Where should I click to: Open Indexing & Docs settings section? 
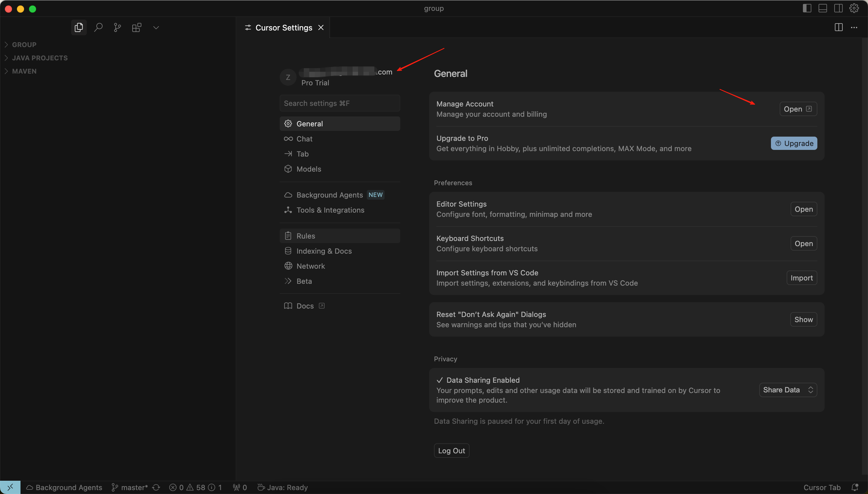click(x=340, y=251)
